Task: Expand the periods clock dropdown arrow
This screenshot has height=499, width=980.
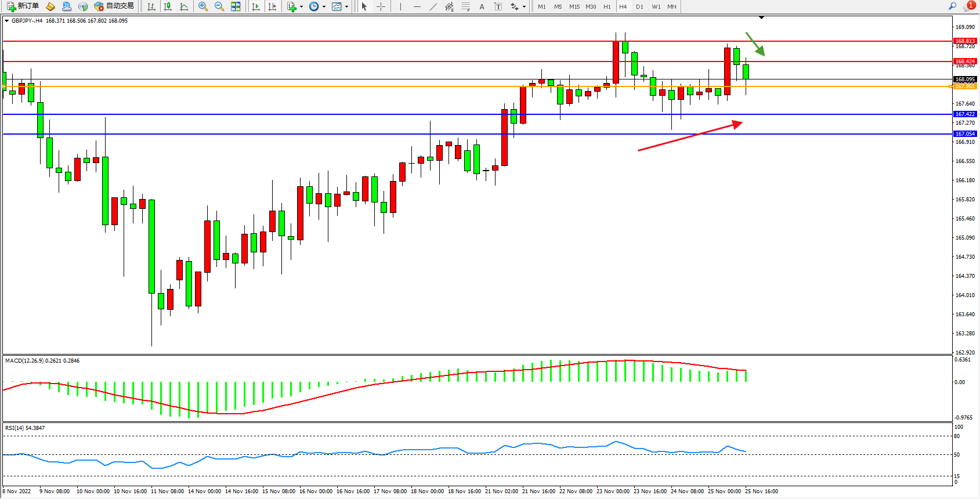Action: [x=324, y=7]
